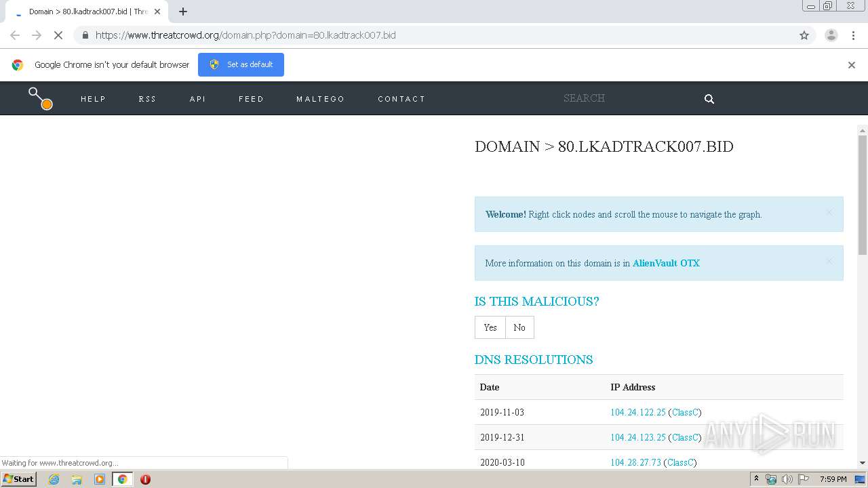The image size is (868, 488).
Task: Click the Action Center flag icon
Action: tap(803, 479)
